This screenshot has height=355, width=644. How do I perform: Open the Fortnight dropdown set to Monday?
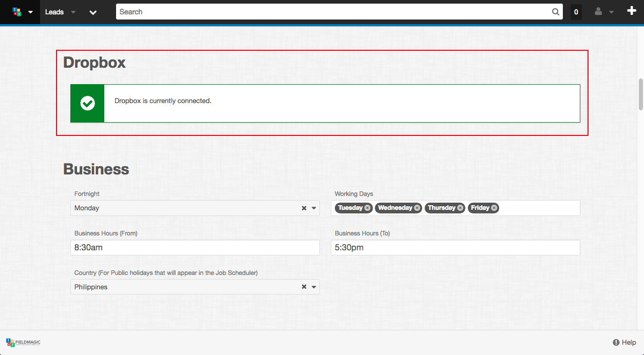(x=195, y=208)
